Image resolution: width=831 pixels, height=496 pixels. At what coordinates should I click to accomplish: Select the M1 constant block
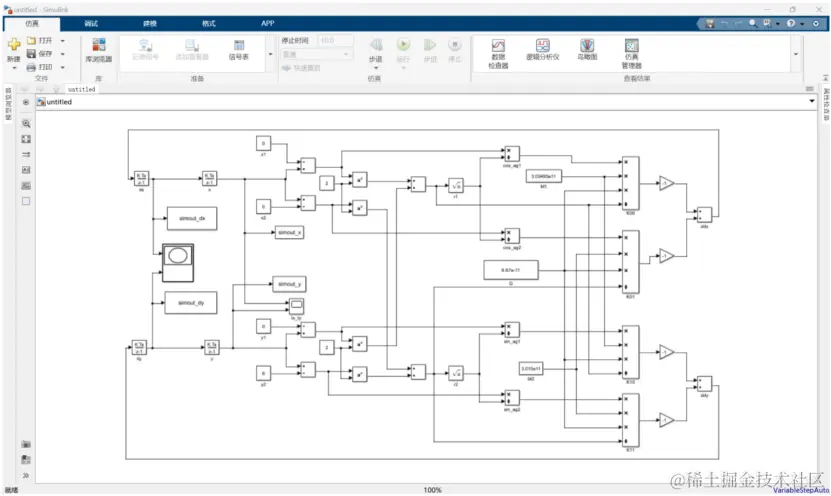click(x=544, y=176)
